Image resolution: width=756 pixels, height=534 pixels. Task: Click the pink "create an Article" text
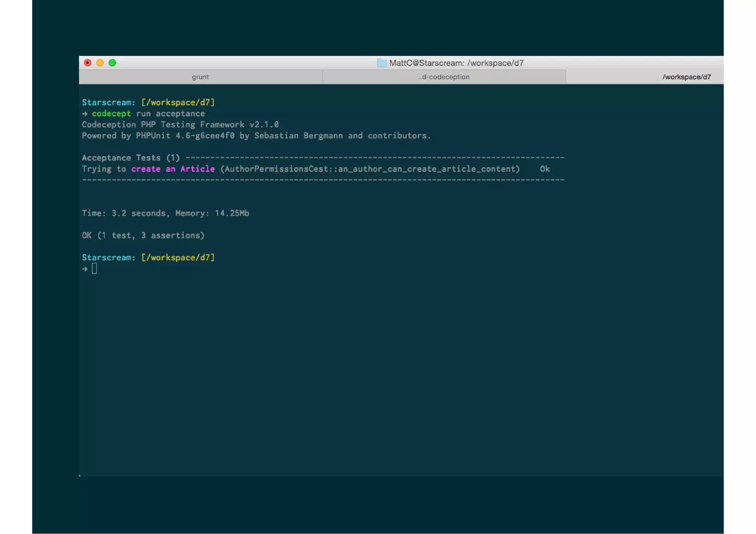173,169
